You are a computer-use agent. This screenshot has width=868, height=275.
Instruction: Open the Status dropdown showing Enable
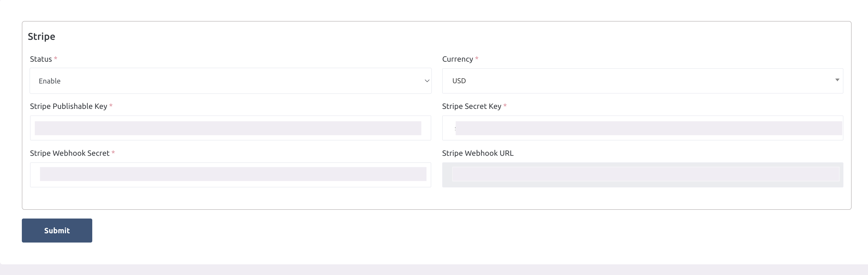point(230,81)
